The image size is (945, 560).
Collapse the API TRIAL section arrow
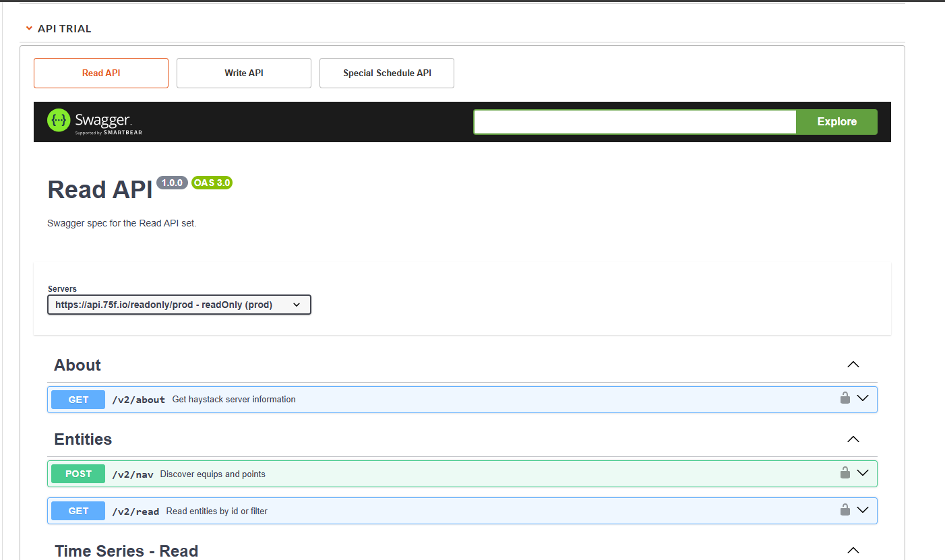pyautogui.click(x=29, y=28)
